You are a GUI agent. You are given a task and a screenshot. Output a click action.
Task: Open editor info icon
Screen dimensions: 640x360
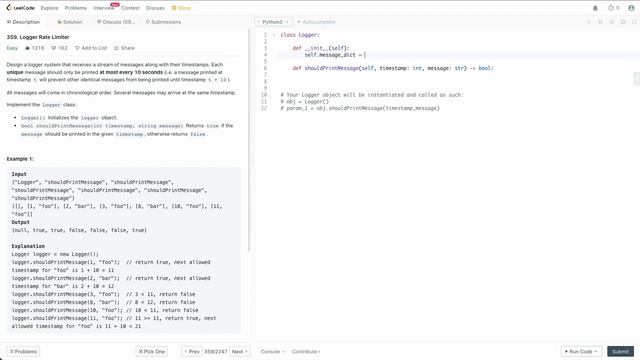(x=589, y=22)
